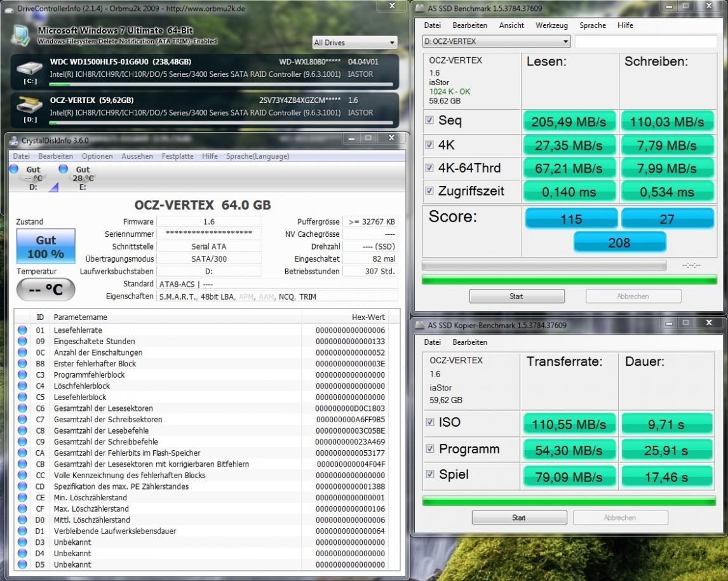Open the All Drives dropdown
728x581 pixels.
(354, 43)
